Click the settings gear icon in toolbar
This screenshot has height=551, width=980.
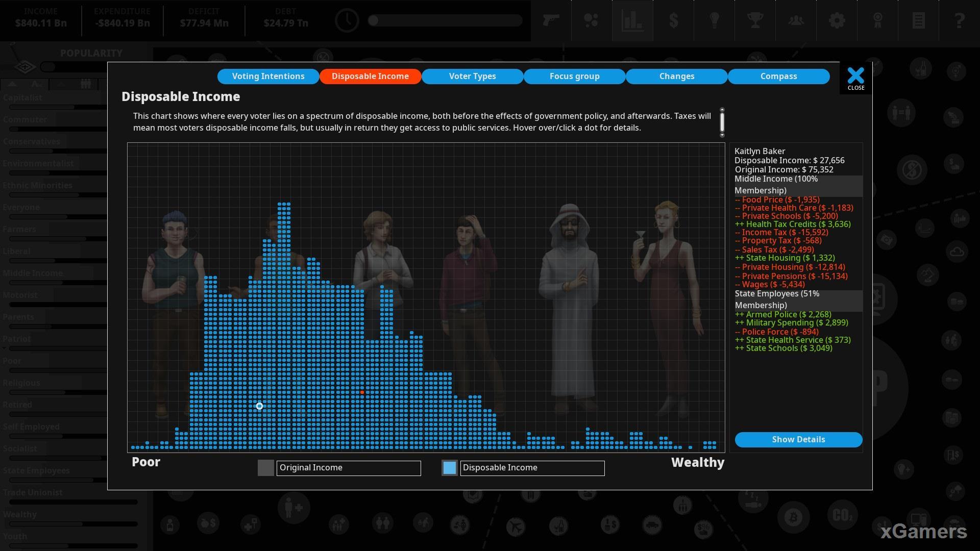click(837, 19)
